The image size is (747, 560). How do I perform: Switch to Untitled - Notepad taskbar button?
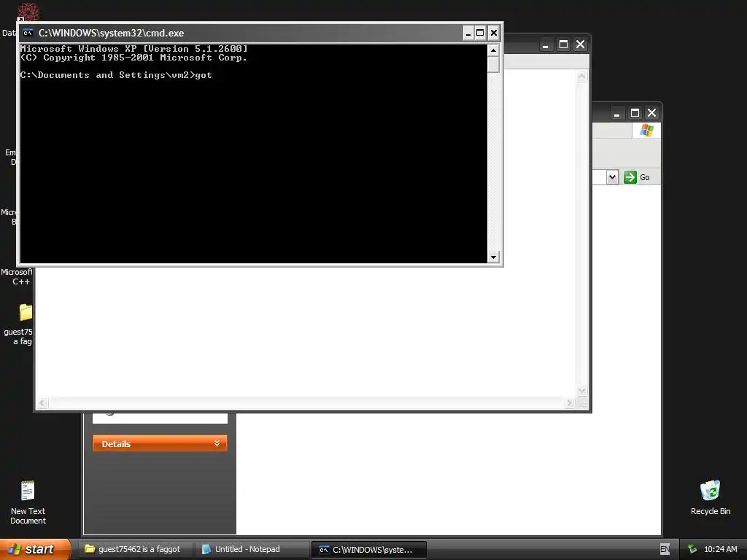251,549
